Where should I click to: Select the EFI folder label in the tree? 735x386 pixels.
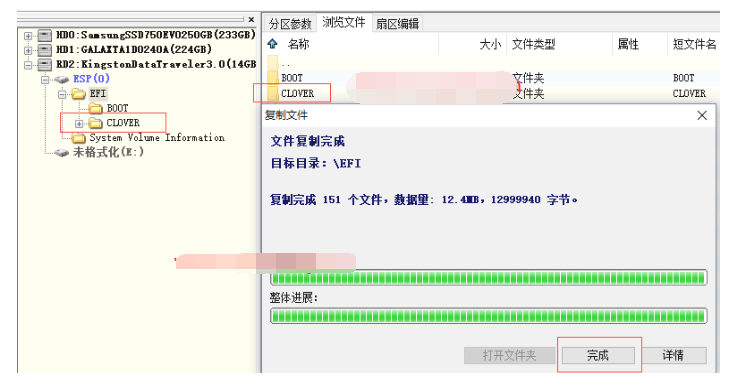[98, 93]
